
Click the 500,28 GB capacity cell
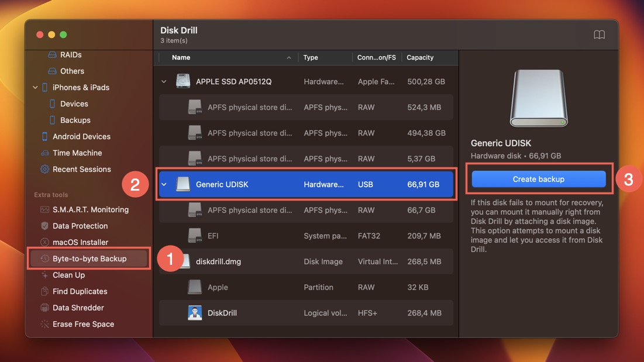(426, 81)
